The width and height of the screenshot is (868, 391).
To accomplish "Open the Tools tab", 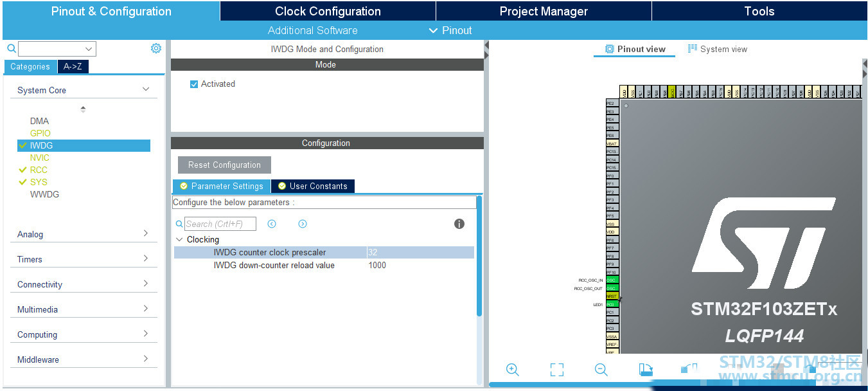I will [x=759, y=11].
